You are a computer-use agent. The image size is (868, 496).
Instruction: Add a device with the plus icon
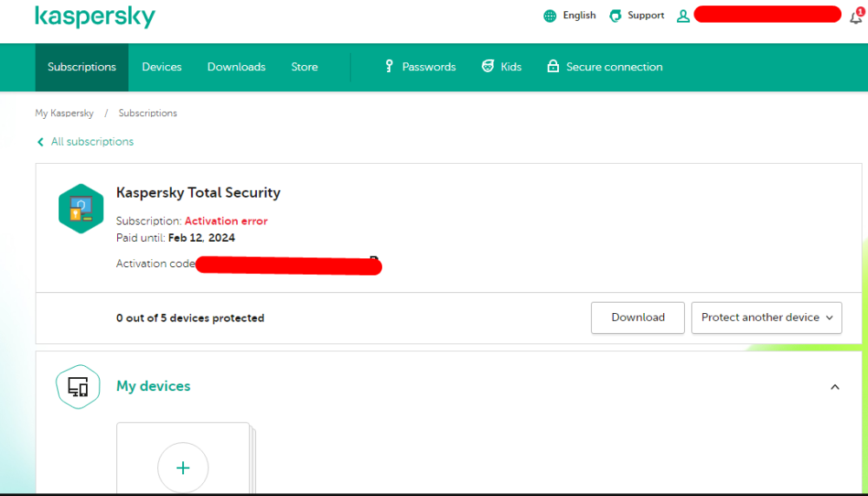click(182, 467)
